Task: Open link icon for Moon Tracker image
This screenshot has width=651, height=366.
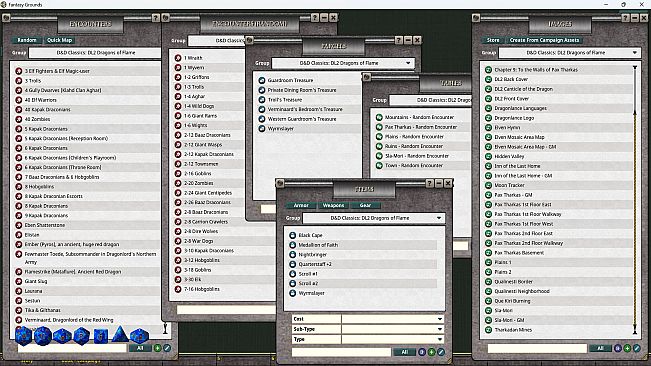Action: click(x=489, y=185)
